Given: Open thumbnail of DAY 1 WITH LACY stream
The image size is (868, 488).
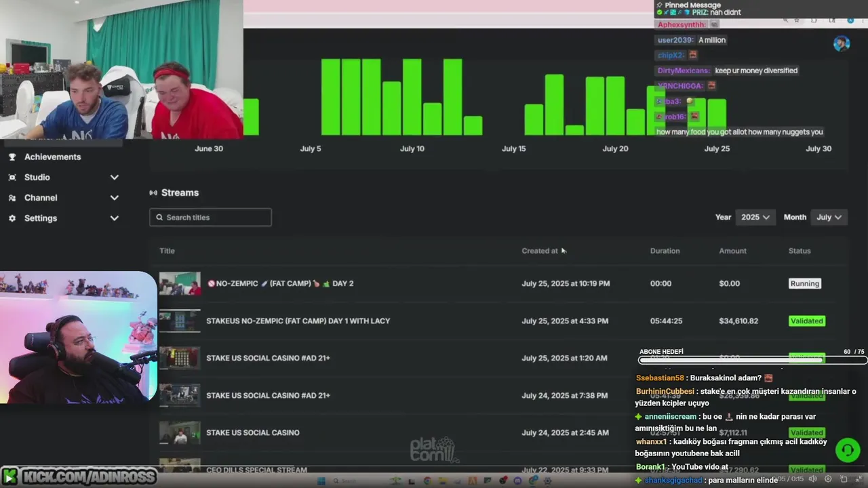Looking at the screenshot, I should [180, 321].
